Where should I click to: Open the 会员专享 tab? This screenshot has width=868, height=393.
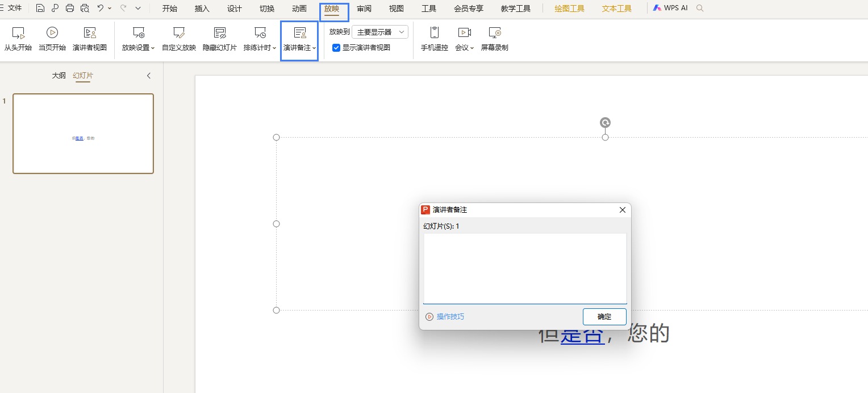point(469,9)
